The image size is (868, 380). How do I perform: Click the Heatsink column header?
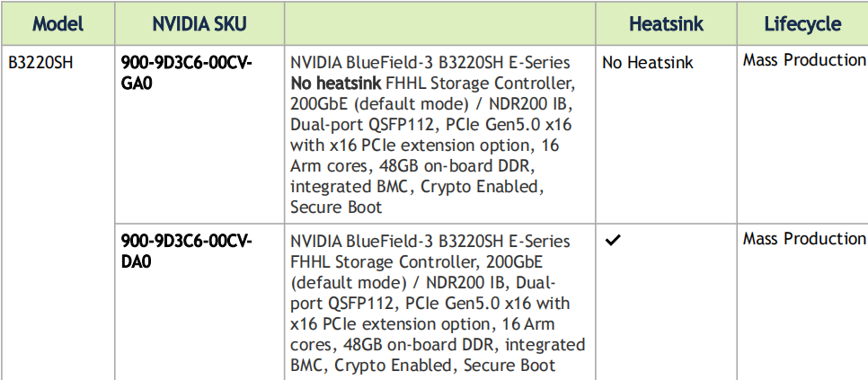665,23
